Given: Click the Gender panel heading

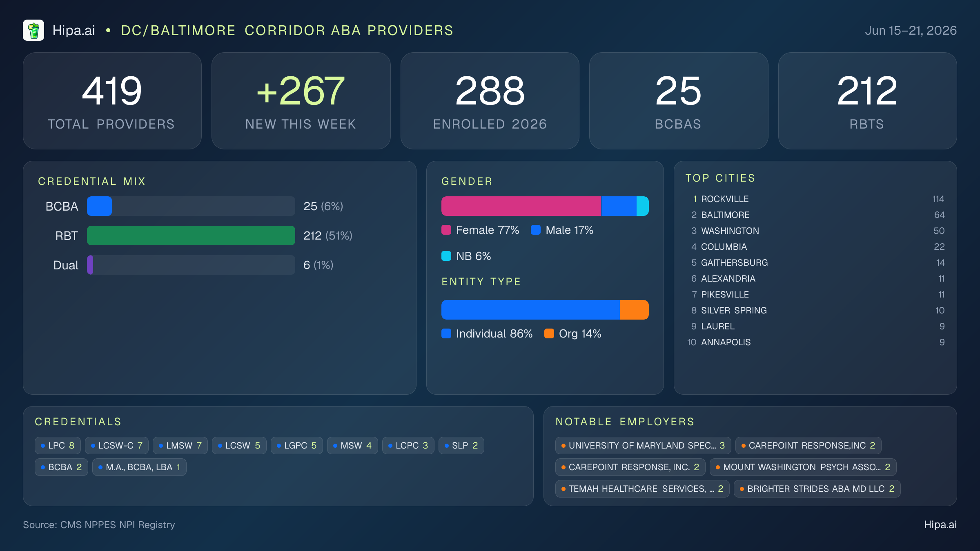Looking at the screenshot, I should (467, 181).
